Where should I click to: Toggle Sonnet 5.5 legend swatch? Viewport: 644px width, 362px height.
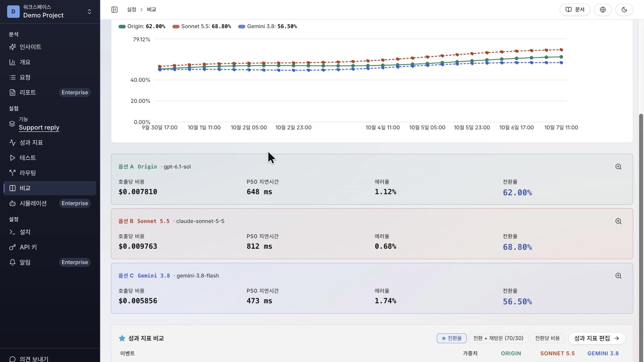176,26
